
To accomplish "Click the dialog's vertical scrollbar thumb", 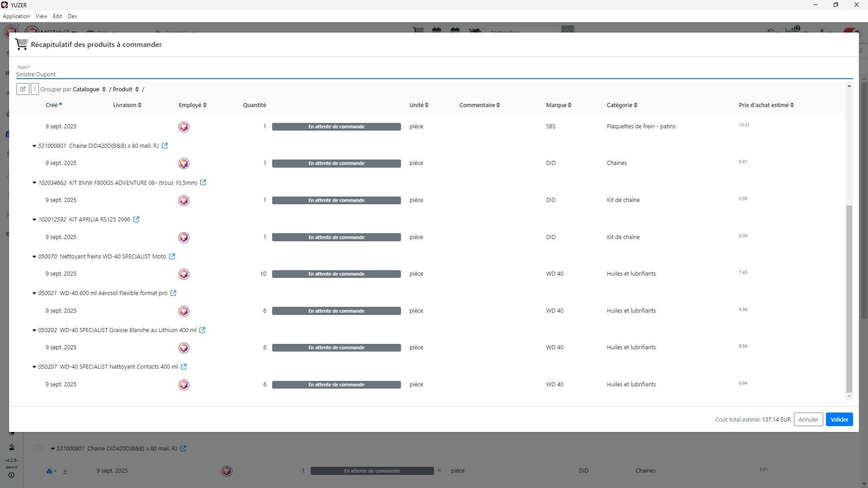I will tap(849, 298).
